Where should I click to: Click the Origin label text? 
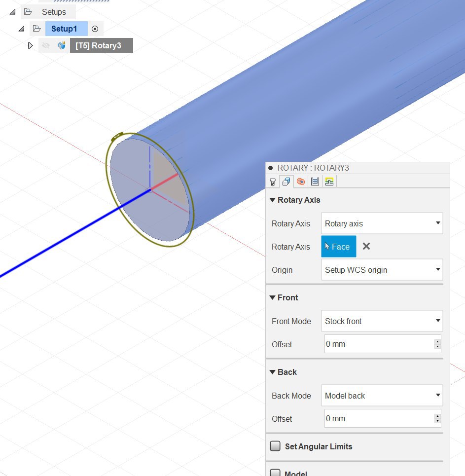pos(282,270)
